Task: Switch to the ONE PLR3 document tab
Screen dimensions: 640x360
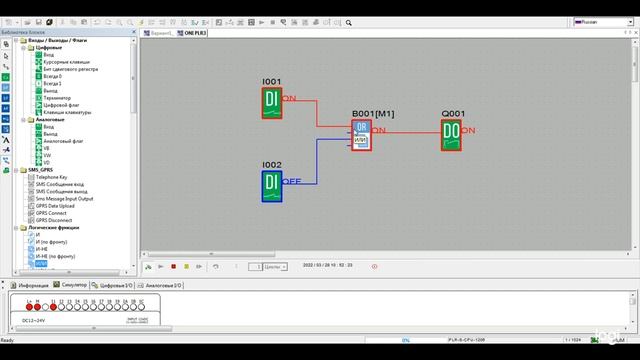Action: pyautogui.click(x=192, y=33)
